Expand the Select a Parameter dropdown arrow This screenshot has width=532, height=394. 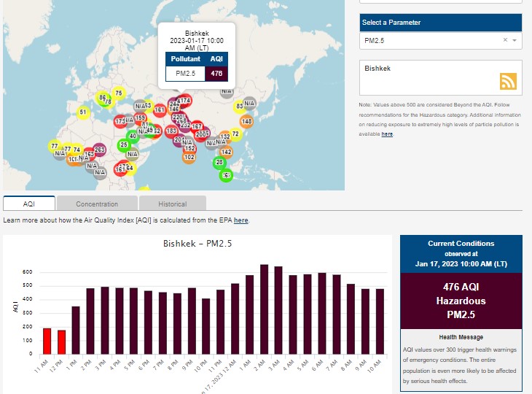(x=515, y=40)
